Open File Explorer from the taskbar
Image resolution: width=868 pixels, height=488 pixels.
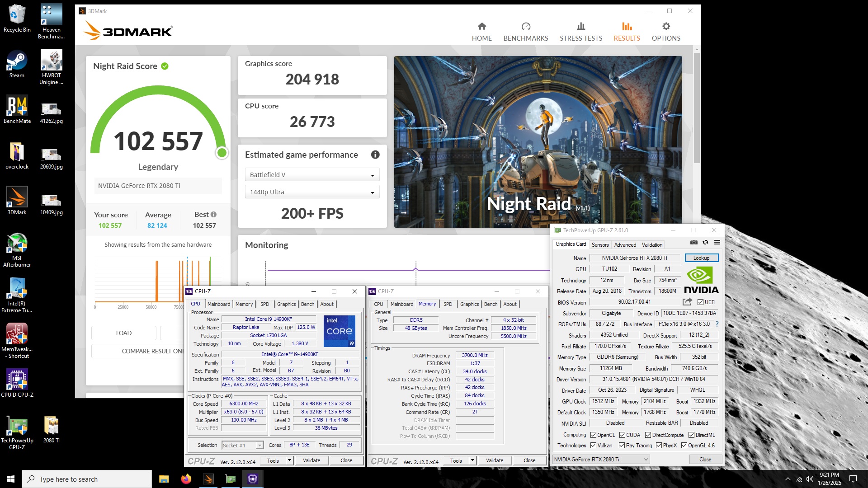tap(164, 479)
